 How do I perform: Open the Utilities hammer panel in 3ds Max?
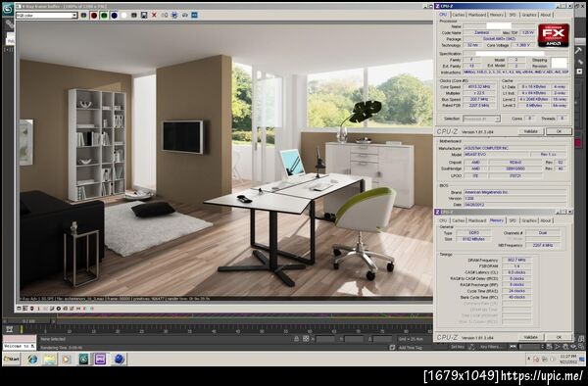pyautogui.click(x=578, y=50)
